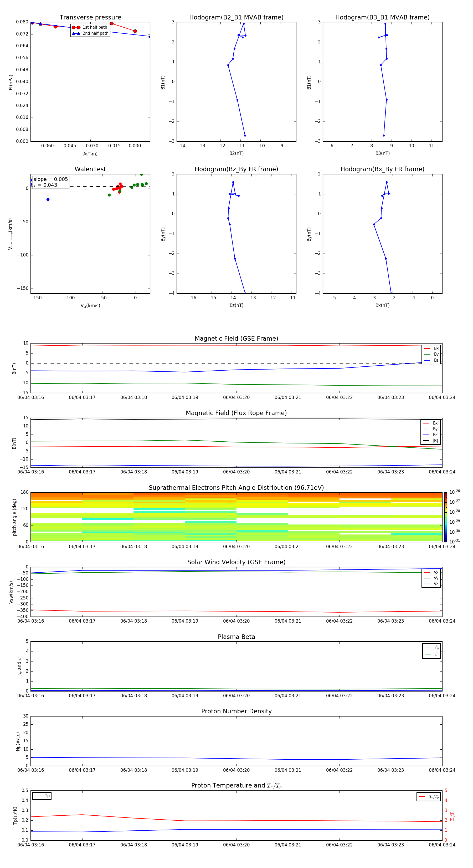Click the "Hodogram(B2_B1 MVAB frame)" title
This screenshot has width=473, height=868.
pyautogui.click(x=236, y=18)
